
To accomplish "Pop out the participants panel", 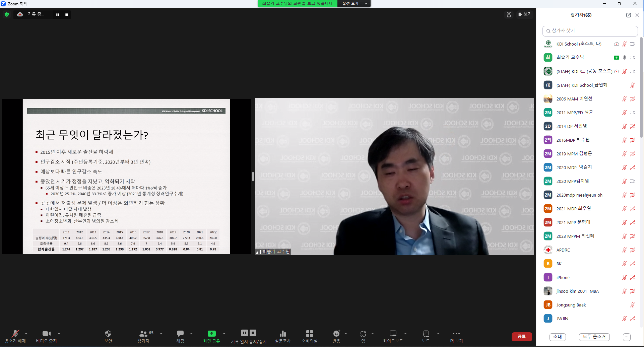I will [x=628, y=15].
